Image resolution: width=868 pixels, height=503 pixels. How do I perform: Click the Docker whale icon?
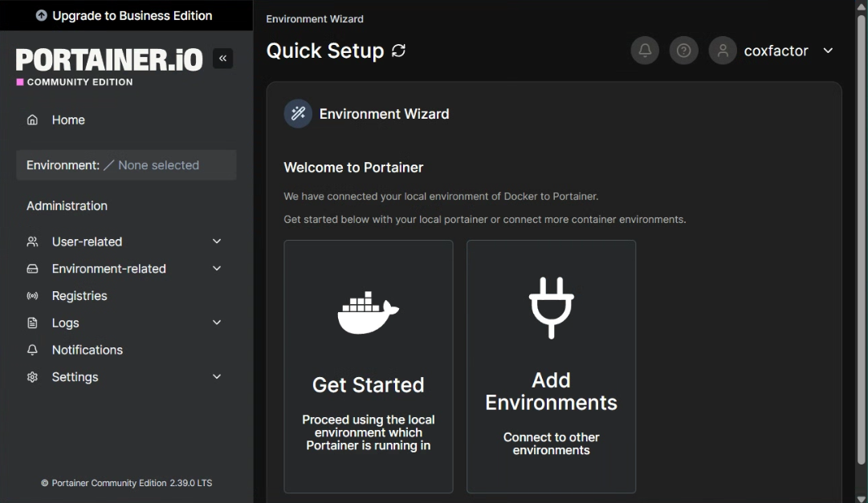[368, 313]
